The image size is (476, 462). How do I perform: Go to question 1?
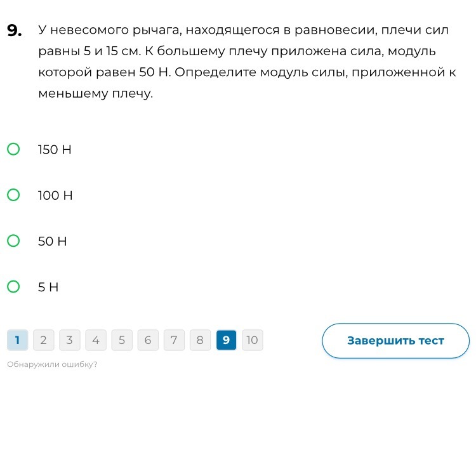coord(17,340)
